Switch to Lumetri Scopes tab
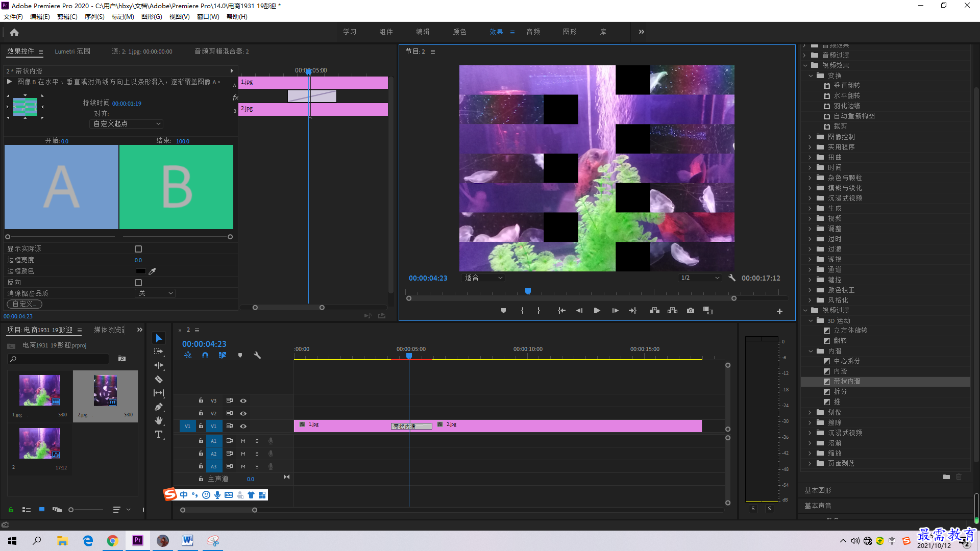 pos(72,52)
